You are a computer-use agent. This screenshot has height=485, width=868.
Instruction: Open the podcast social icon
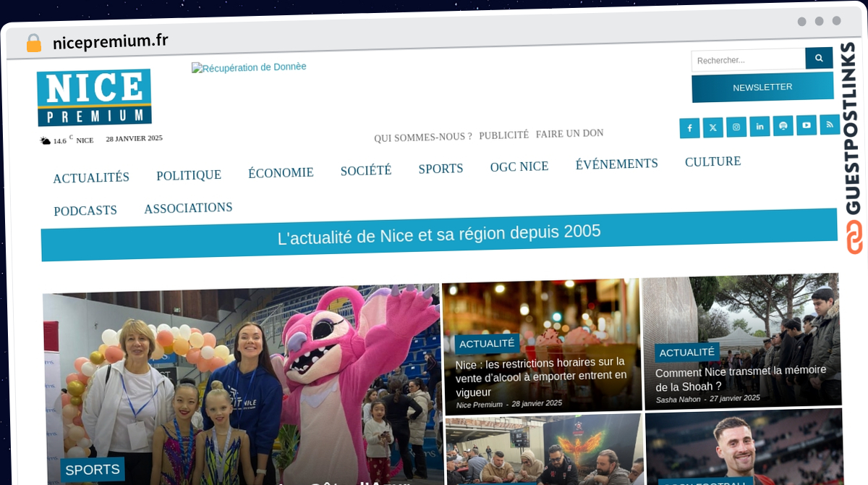[783, 125]
